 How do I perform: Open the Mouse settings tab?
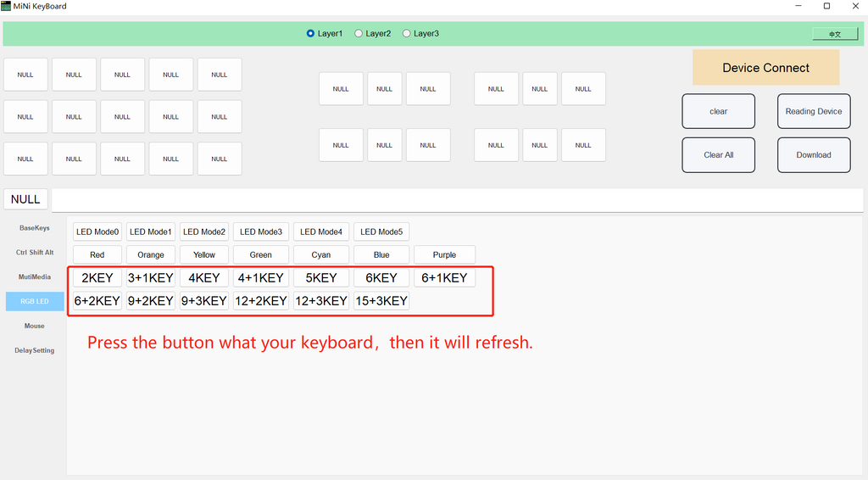point(35,326)
